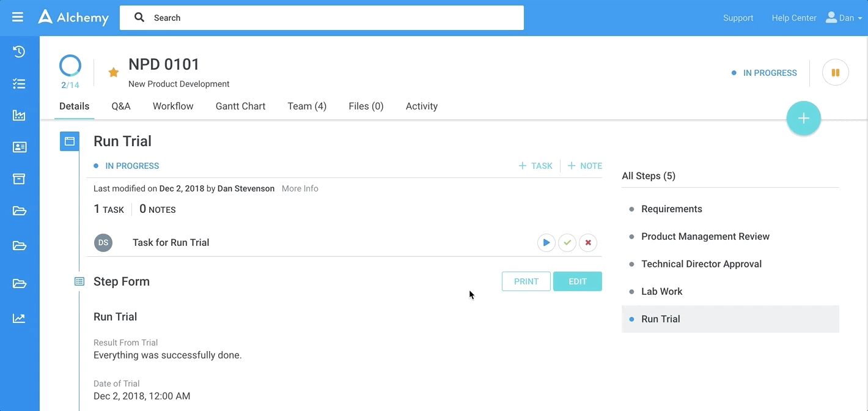Click the Step Form list icon
The image size is (868, 411).
[x=79, y=281]
